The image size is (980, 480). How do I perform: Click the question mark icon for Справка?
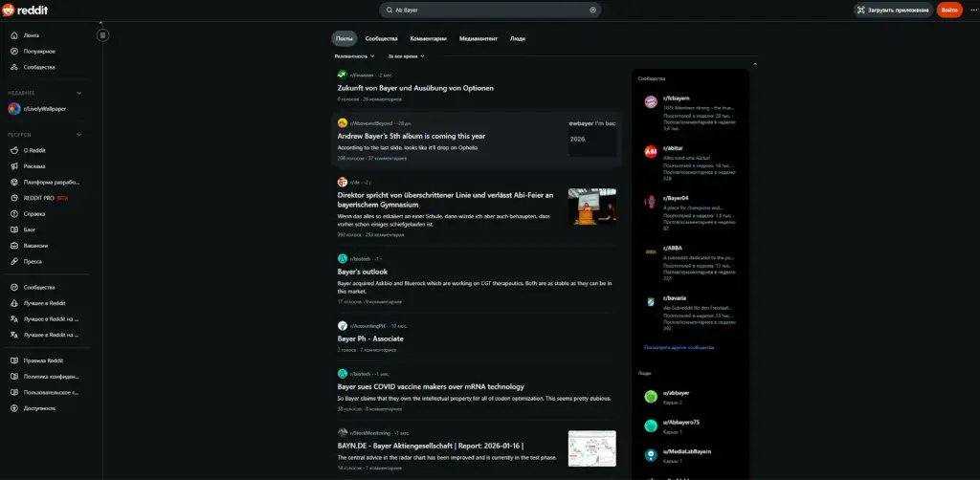14,213
